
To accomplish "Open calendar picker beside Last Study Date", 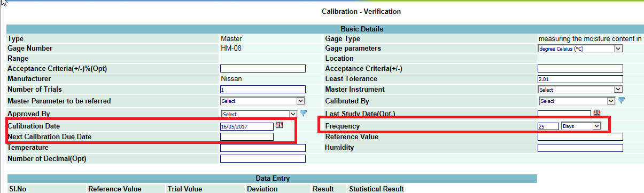I will pos(597,113).
